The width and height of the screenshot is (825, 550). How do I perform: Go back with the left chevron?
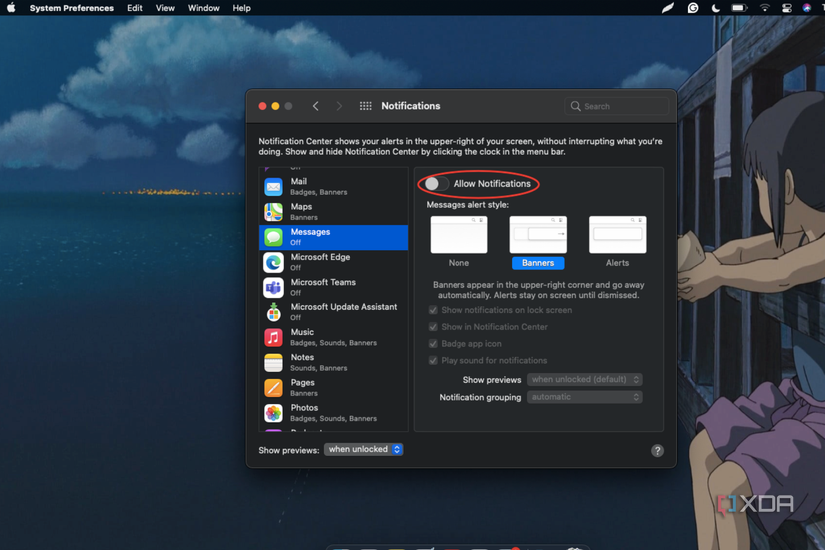pos(316,106)
